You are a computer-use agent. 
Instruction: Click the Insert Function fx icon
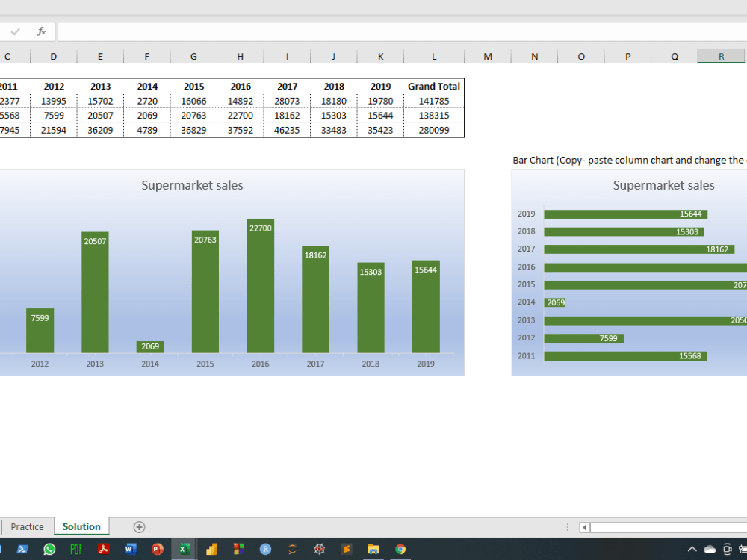click(x=41, y=31)
